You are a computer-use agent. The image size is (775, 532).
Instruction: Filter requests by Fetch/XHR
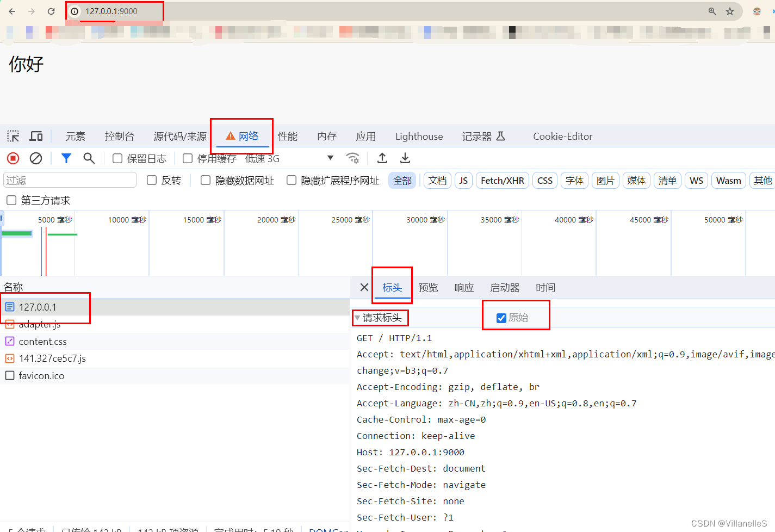coord(503,181)
